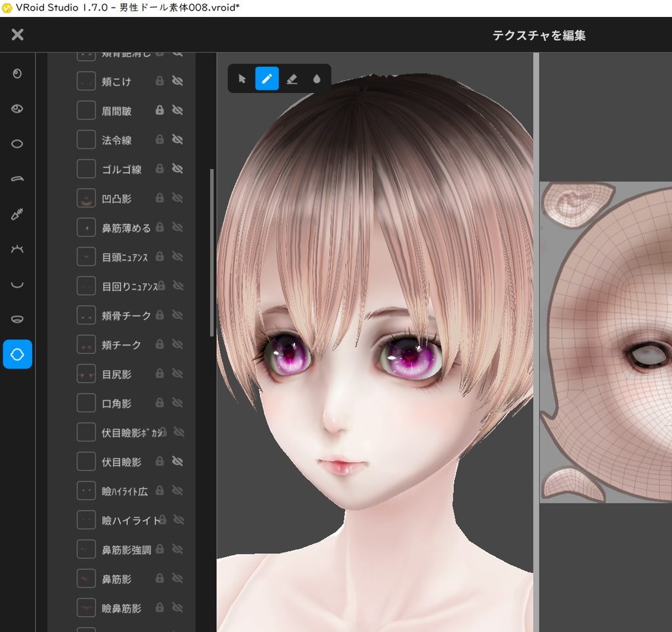Toggle visibility of 鼻筋影 layer
Image resolution: width=672 pixels, height=632 pixels.
177,578
